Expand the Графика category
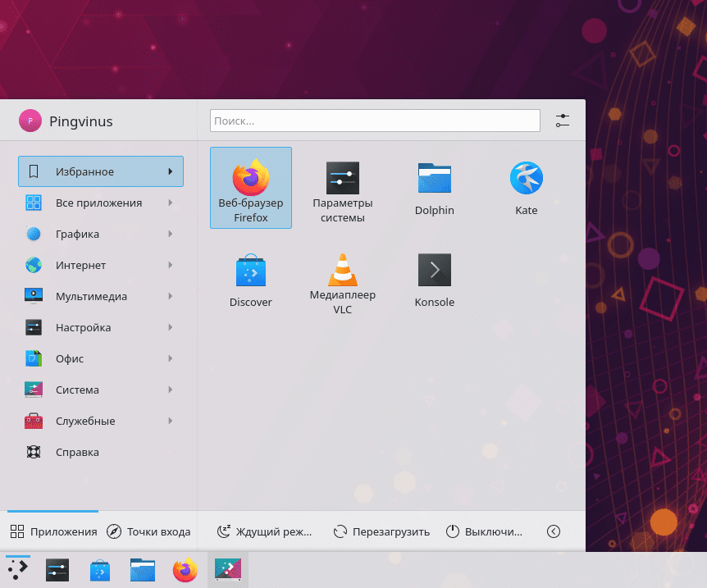 point(100,234)
